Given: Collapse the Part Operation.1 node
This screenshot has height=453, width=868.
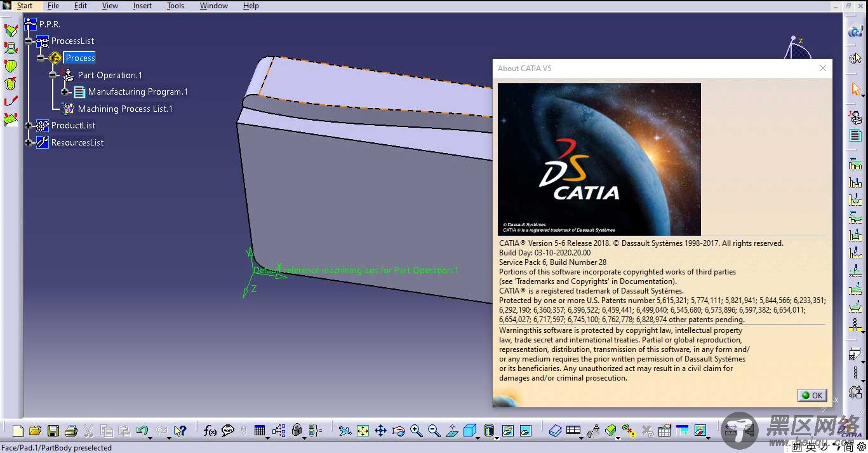Looking at the screenshot, I should (x=53, y=75).
